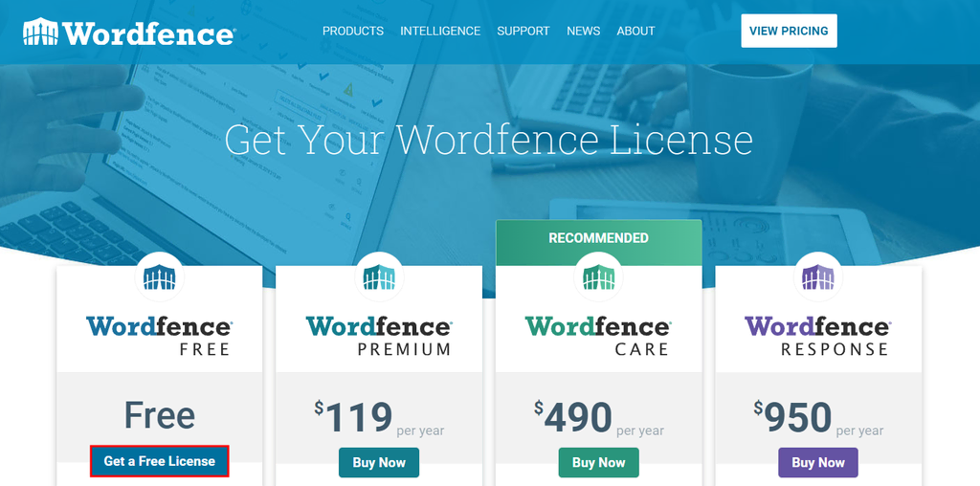980x486 pixels.
Task: Buy Now for Wordfence Premium
Action: tap(379, 462)
